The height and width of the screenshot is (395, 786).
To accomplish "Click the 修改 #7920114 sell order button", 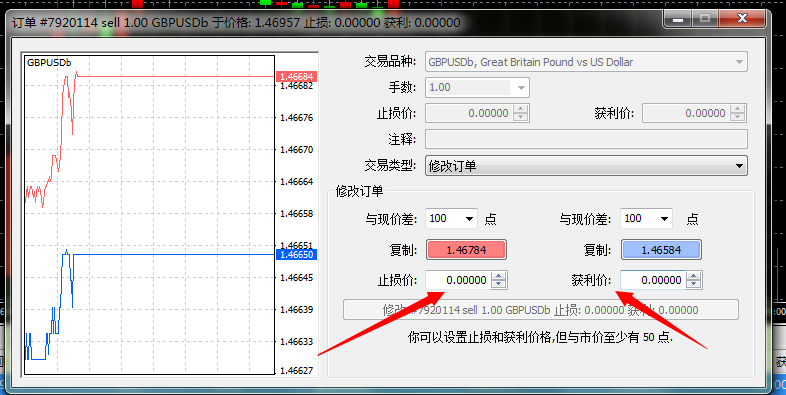I will (540, 310).
